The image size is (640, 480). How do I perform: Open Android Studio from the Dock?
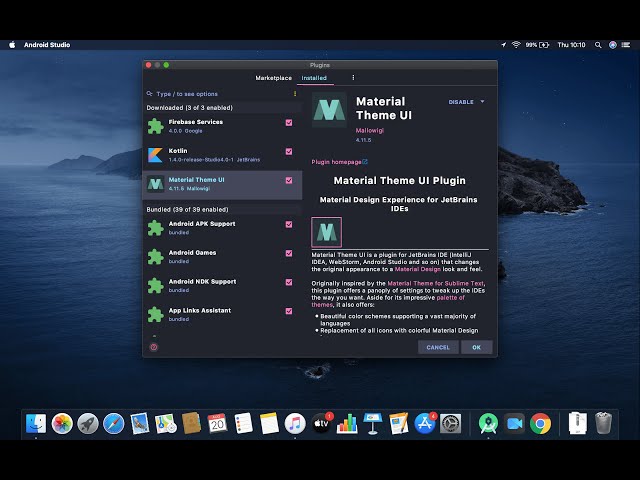[489, 423]
